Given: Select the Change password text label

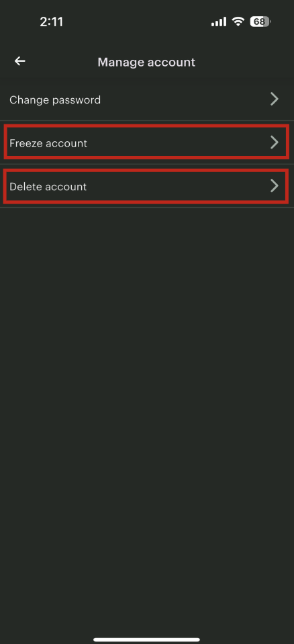Looking at the screenshot, I should coord(55,99).
